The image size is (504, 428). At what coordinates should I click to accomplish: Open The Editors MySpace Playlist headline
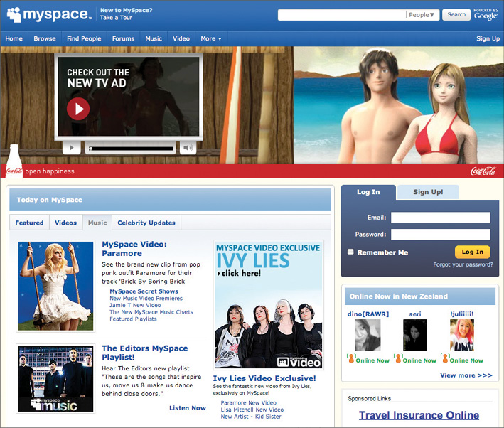(144, 353)
